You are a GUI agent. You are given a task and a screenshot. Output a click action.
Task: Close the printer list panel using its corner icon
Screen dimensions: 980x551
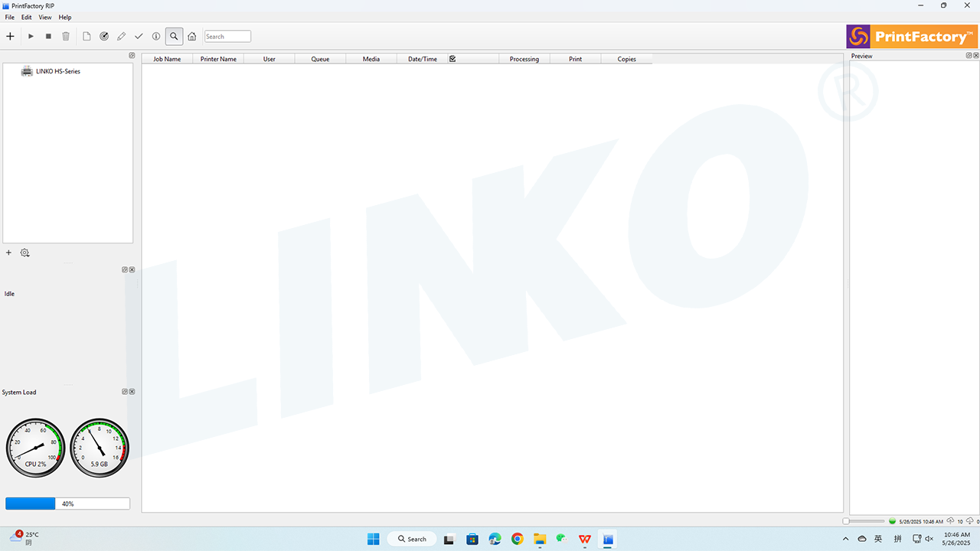pos(132,55)
